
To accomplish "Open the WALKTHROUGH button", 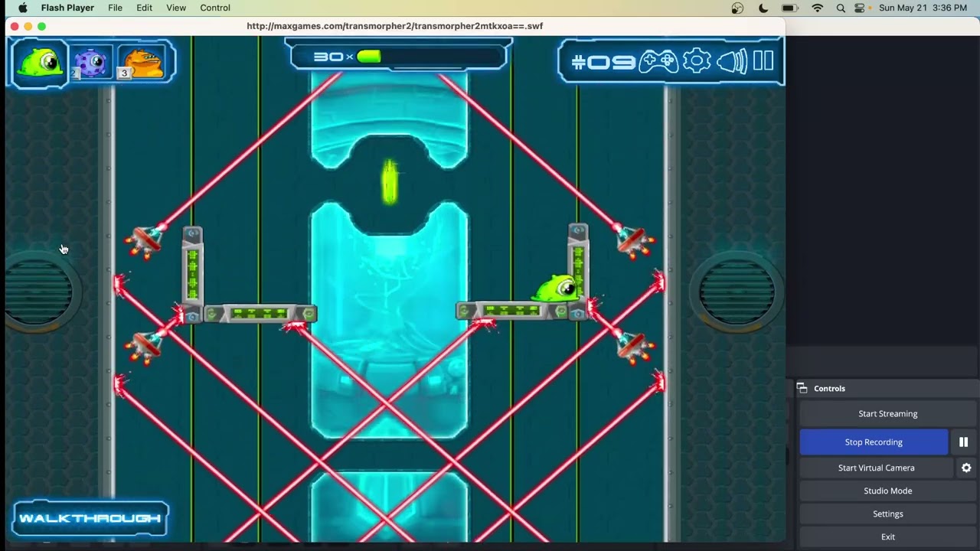I will click(x=90, y=518).
